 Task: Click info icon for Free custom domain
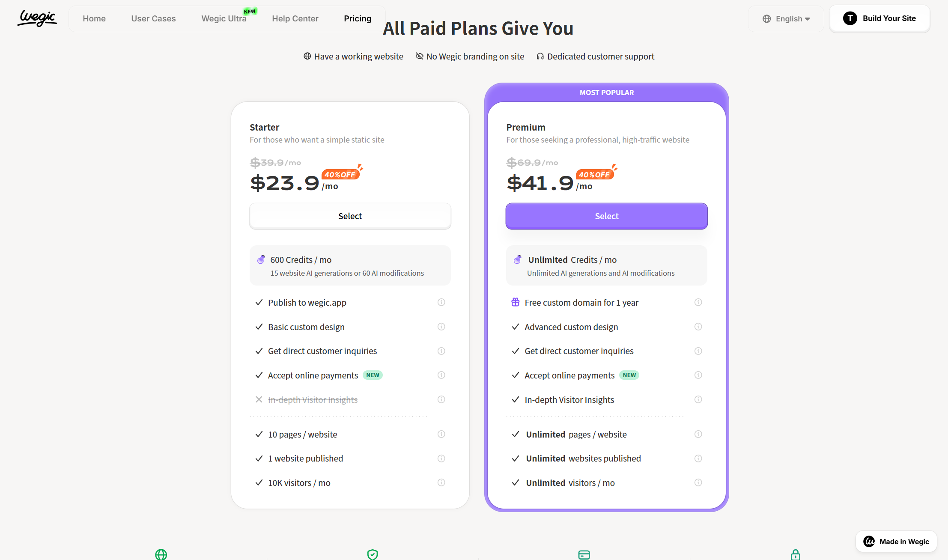click(x=698, y=302)
